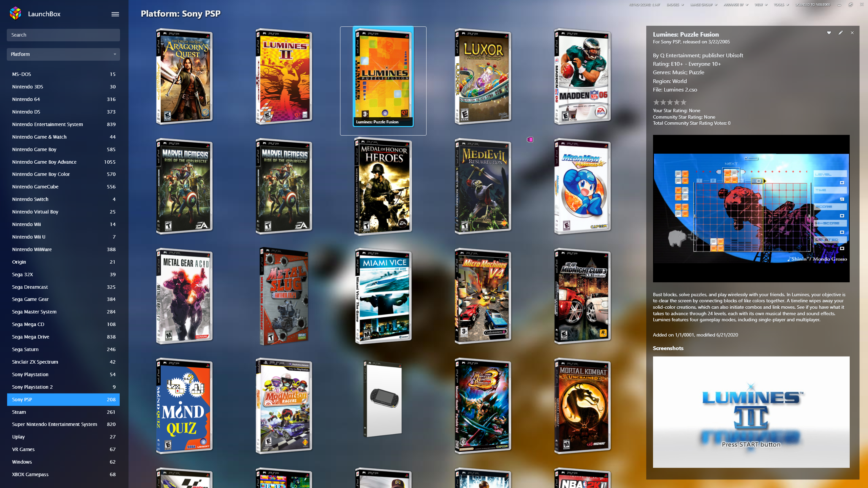
Task: Select the Nintendo Virtual Boy platform
Action: (x=63, y=212)
